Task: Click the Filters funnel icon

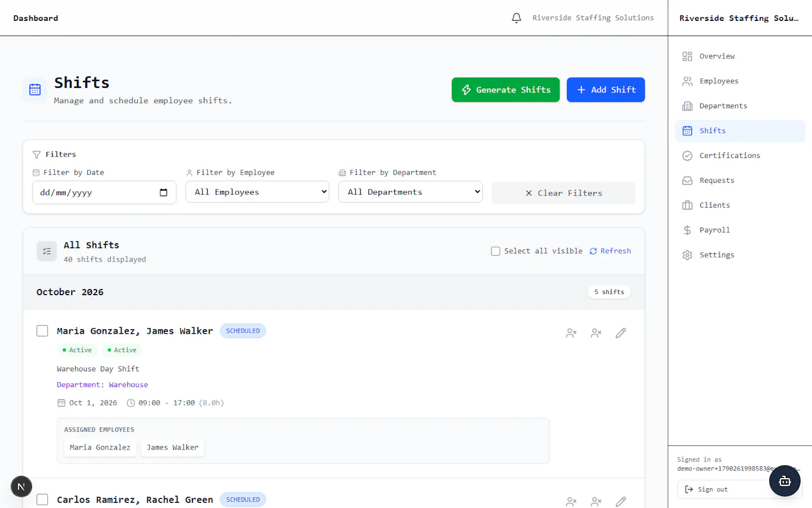Action: coord(37,154)
